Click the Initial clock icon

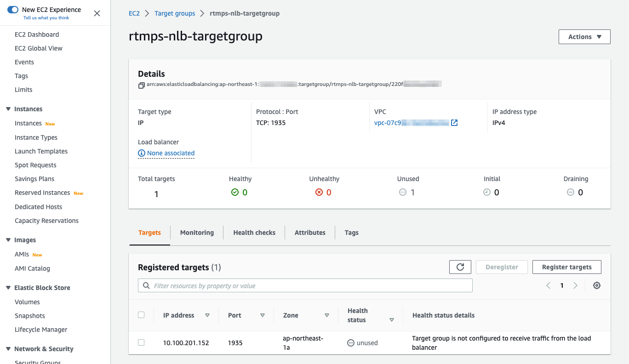click(487, 193)
